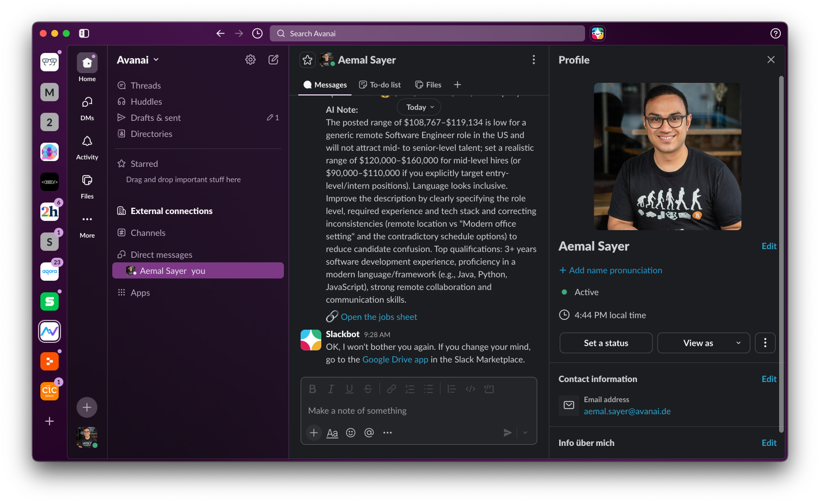Insert inline code formatting

470,389
